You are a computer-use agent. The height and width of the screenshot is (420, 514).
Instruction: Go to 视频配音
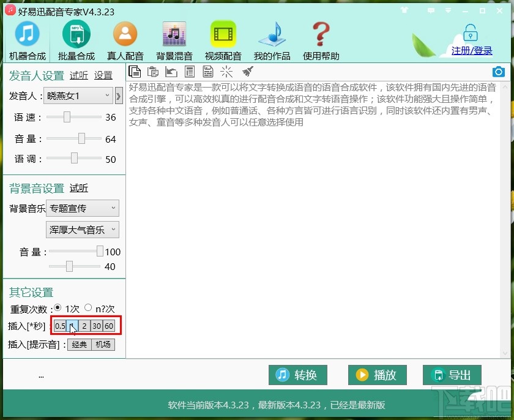click(223, 41)
